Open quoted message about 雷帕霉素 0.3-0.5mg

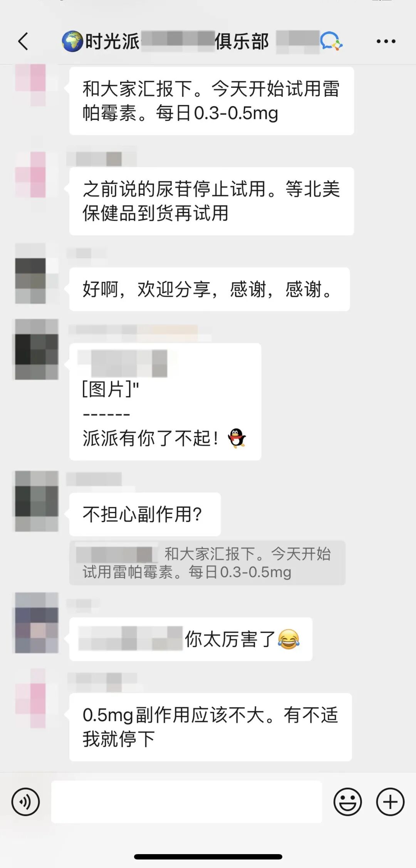click(207, 563)
